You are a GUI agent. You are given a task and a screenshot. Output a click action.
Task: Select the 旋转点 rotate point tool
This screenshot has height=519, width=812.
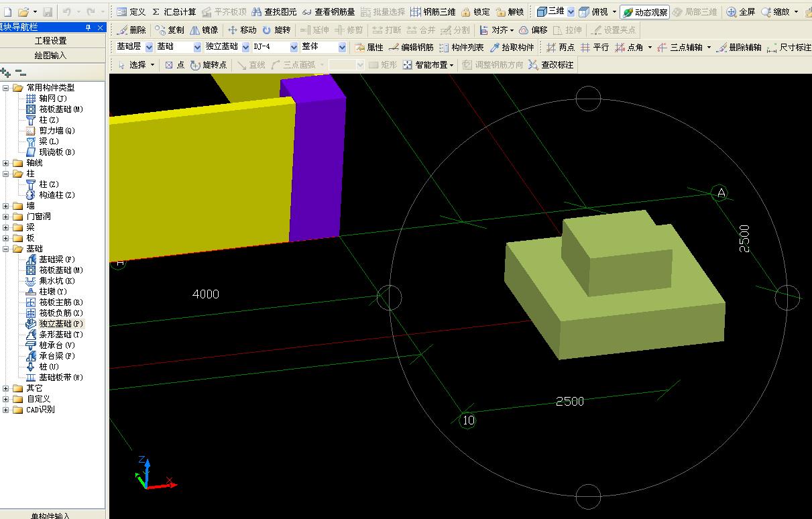coord(209,65)
